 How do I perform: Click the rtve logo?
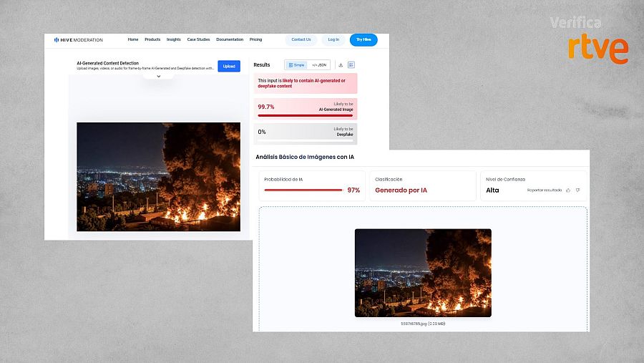[x=598, y=49]
